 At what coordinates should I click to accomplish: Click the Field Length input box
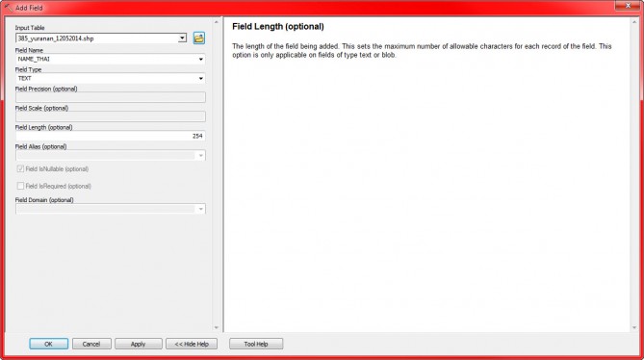[x=111, y=136]
